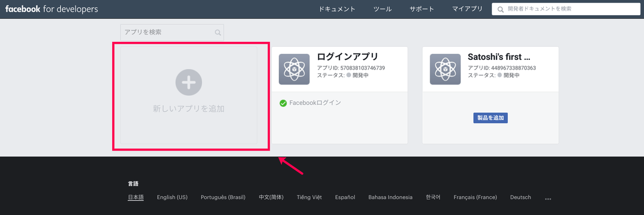Switch language to Bahasa Indonesia
The height and width of the screenshot is (215, 644).
coord(390,197)
